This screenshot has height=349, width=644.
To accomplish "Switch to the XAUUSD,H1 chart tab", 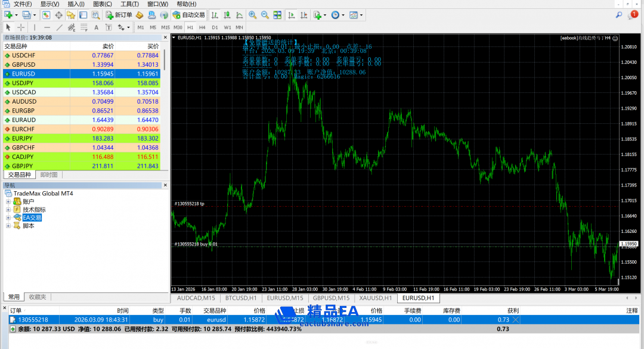I will tap(374, 298).
